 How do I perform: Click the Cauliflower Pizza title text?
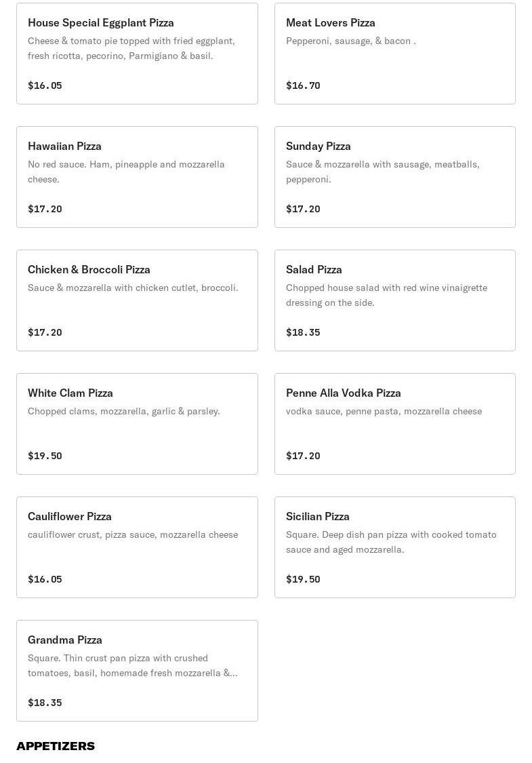(70, 516)
